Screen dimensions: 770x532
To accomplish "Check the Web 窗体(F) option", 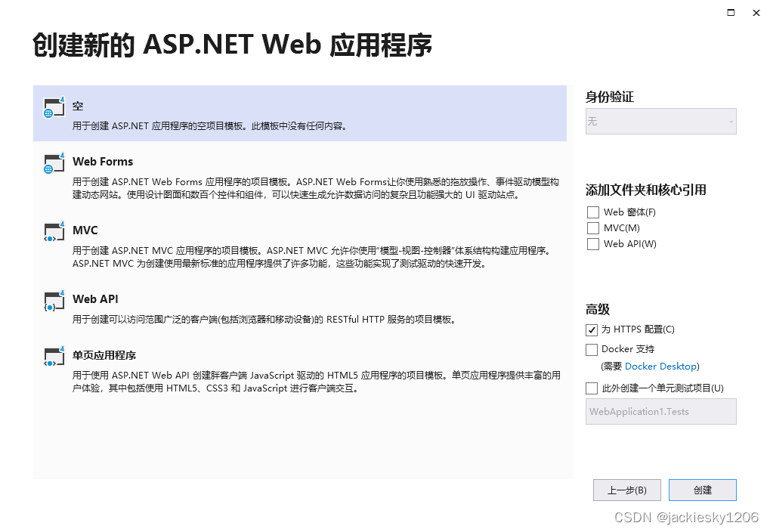I will [592, 212].
